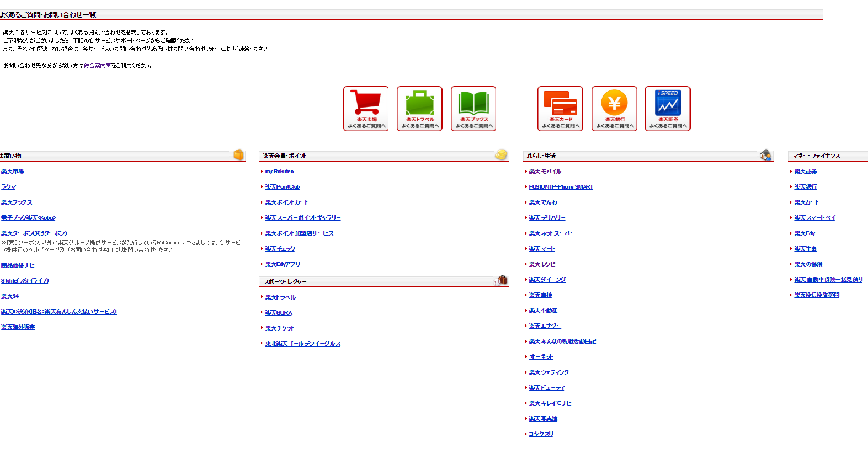
Task: Open the 楽天GORA link
Action: (279, 313)
